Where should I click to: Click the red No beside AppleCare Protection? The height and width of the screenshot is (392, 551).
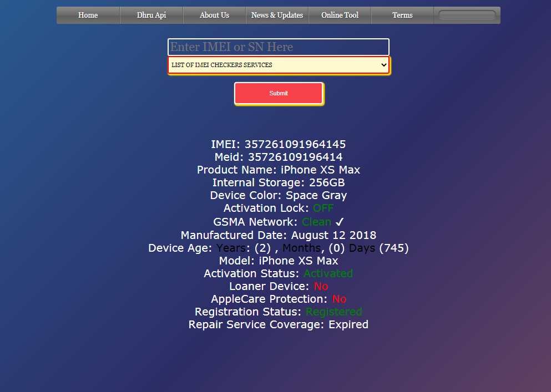[x=339, y=299]
